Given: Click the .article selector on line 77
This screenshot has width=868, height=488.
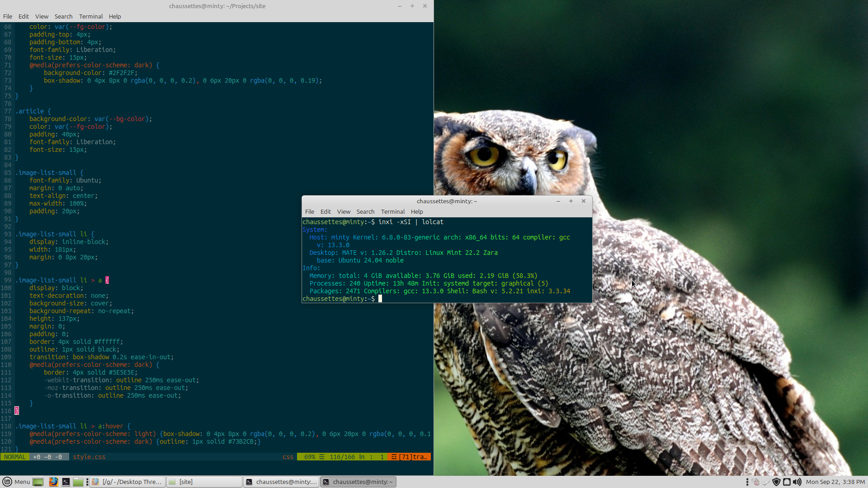Looking at the screenshot, I should tap(29, 111).
